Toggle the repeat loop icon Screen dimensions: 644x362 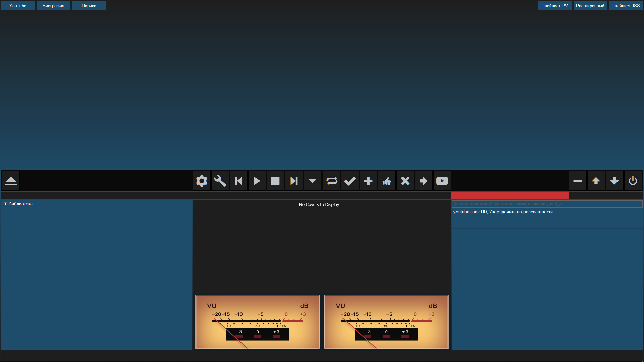tap(332, 181)
